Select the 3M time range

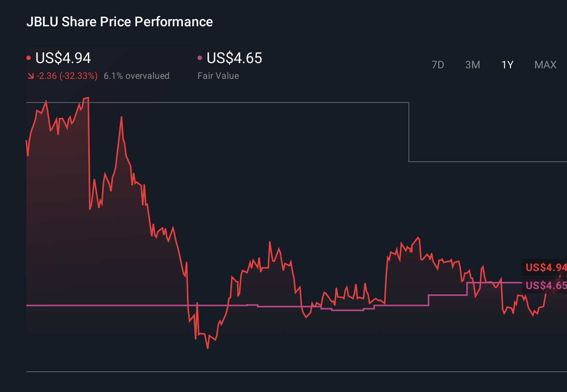click(472, 65)
